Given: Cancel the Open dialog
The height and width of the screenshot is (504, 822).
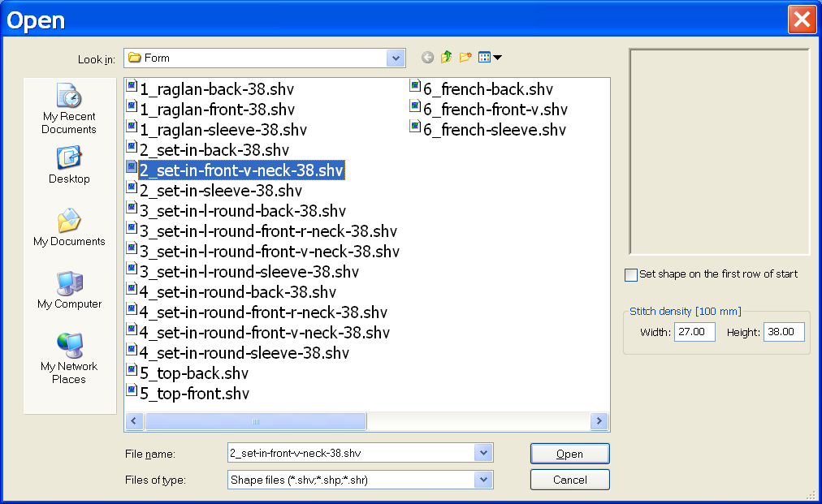Looking at the screenshot, I should [569, 480].
